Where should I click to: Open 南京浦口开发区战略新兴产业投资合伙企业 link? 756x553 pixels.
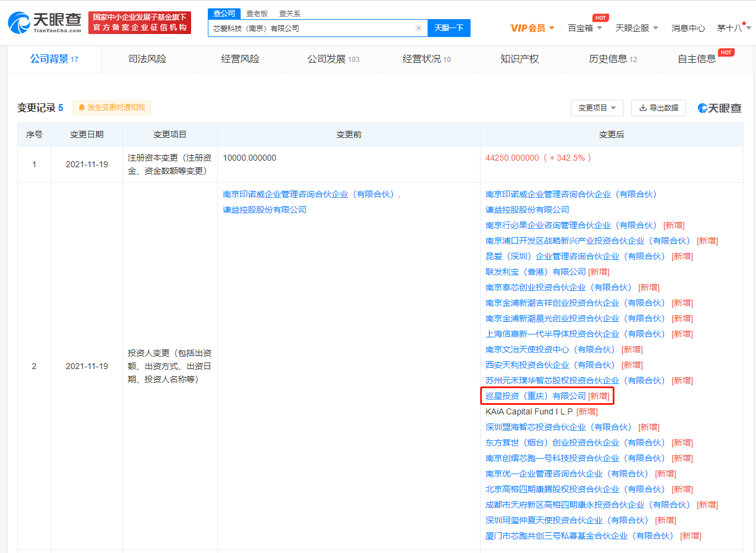(589, 241)
